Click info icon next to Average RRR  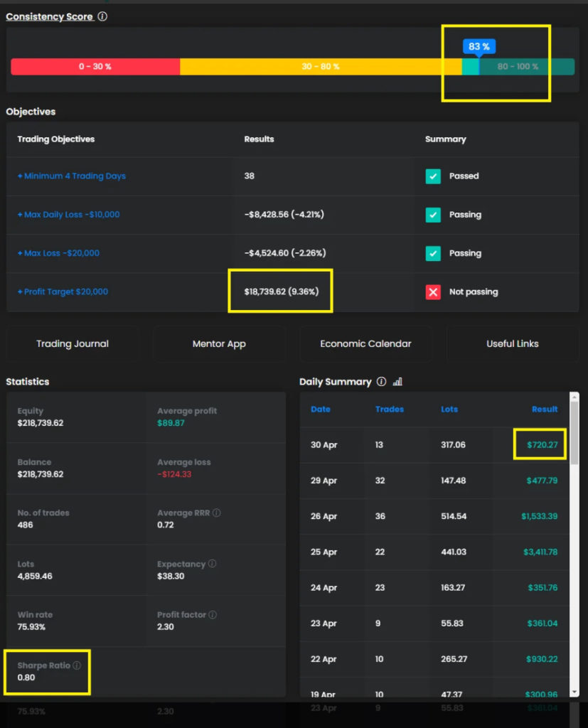coord(217,513)
